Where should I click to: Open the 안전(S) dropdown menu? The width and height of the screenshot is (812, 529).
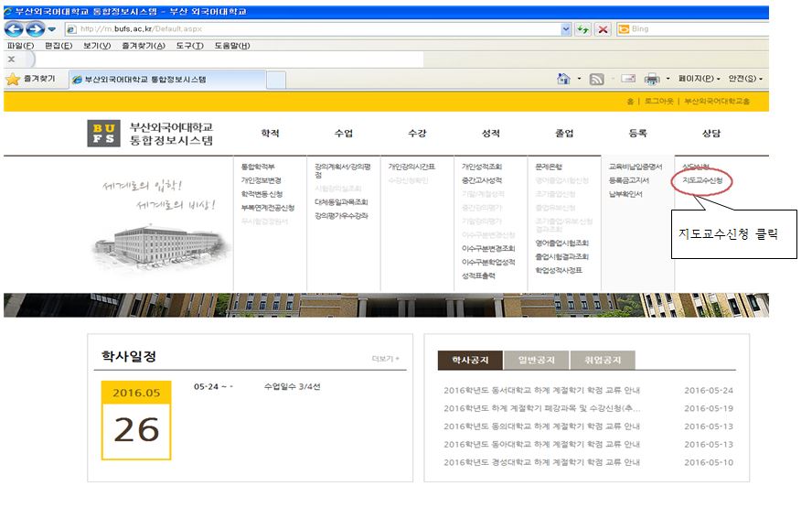click(744, 80)
